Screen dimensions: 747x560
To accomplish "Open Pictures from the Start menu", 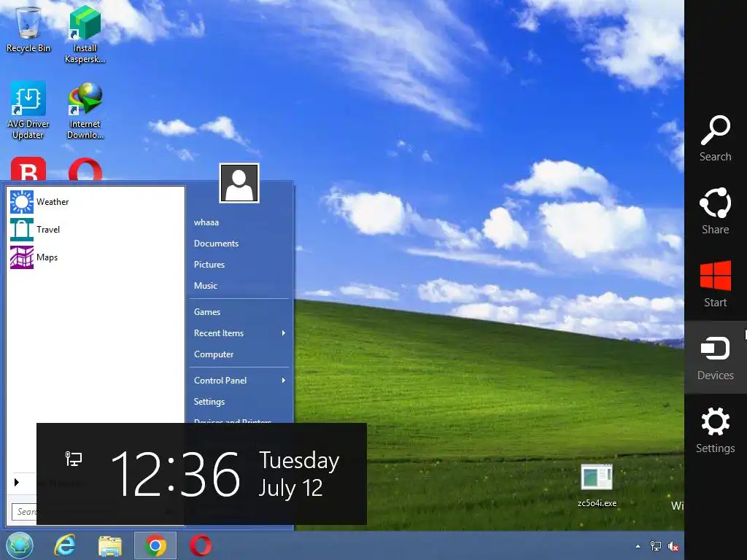I will [209, 264].
